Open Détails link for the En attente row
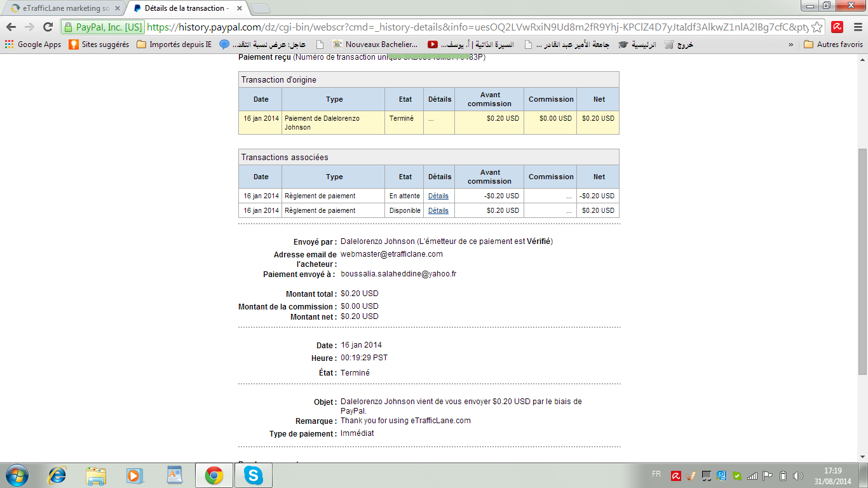 click(438, 196)
